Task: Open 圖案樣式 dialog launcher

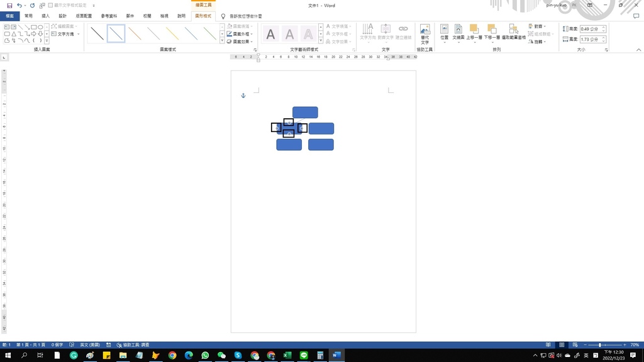Action: click(x=255, y=50)
